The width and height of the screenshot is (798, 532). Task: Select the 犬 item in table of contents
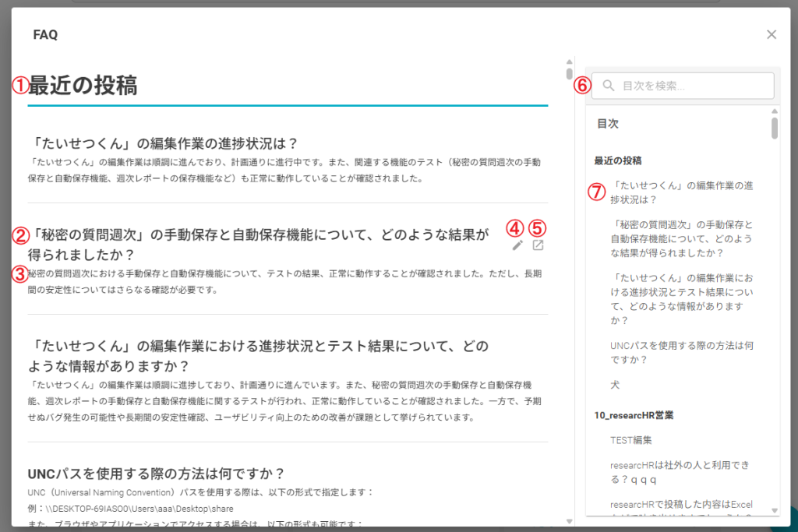[x=616, y=386]
